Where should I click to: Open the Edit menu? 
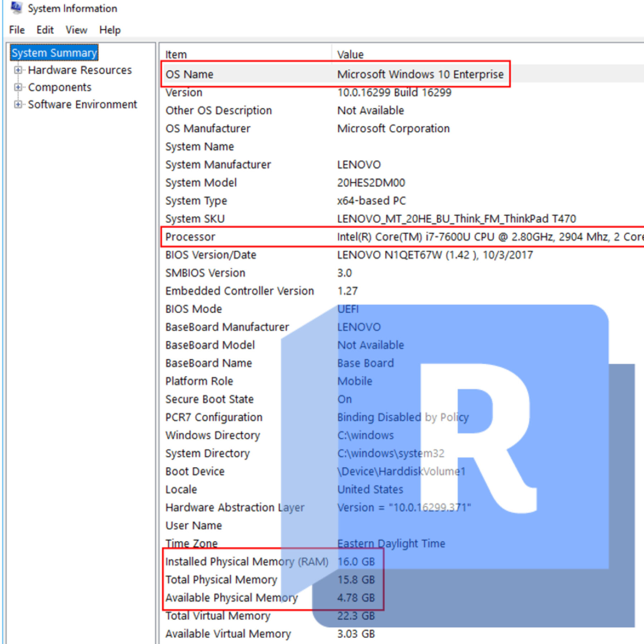click(45, 30)
